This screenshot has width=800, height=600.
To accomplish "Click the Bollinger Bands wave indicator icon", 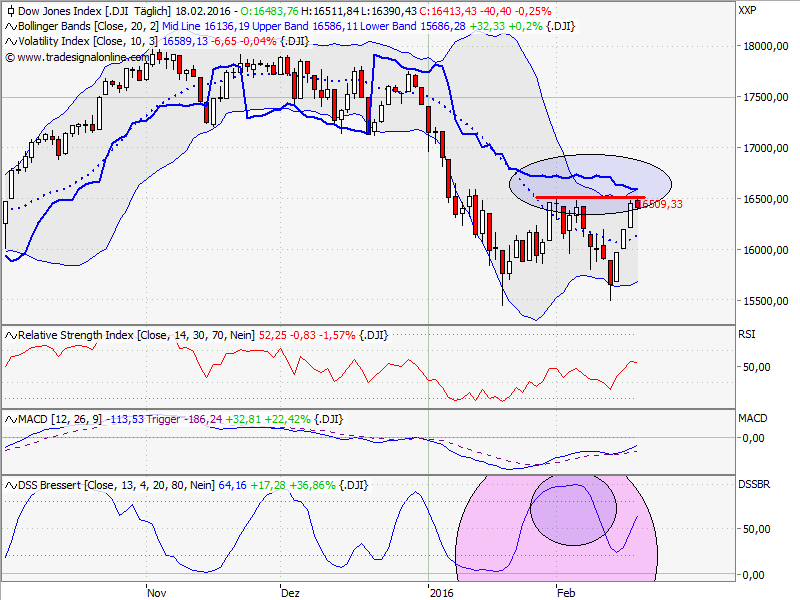I will pyautogui.click(x=9, y=25).
